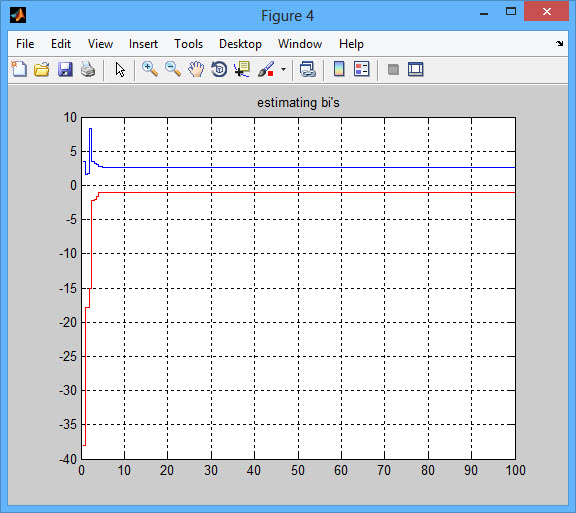Open file using the folder icon
The height and width of the screenshot is (513, 576).
click(42, 69)
